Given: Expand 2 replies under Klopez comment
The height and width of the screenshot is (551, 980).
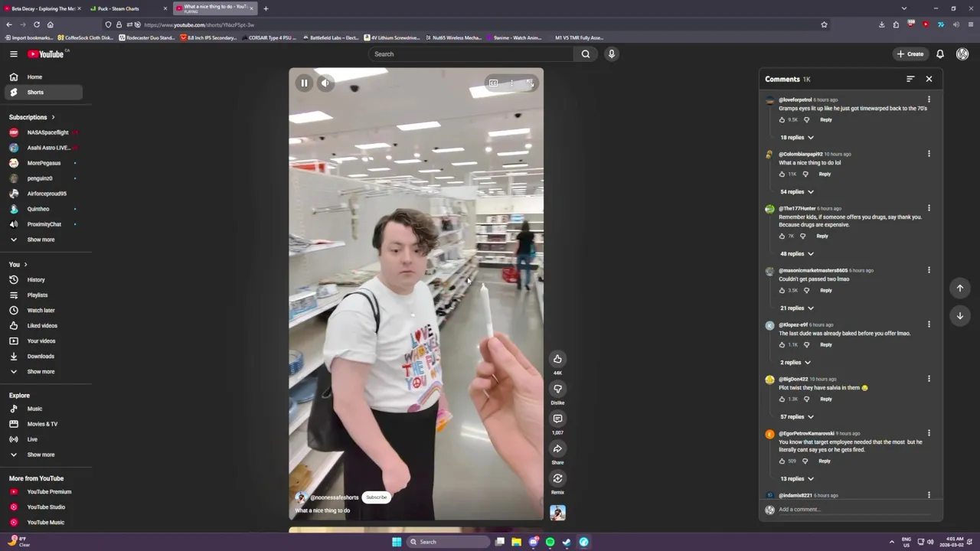Looking at the screenshot, I should 795,362.
